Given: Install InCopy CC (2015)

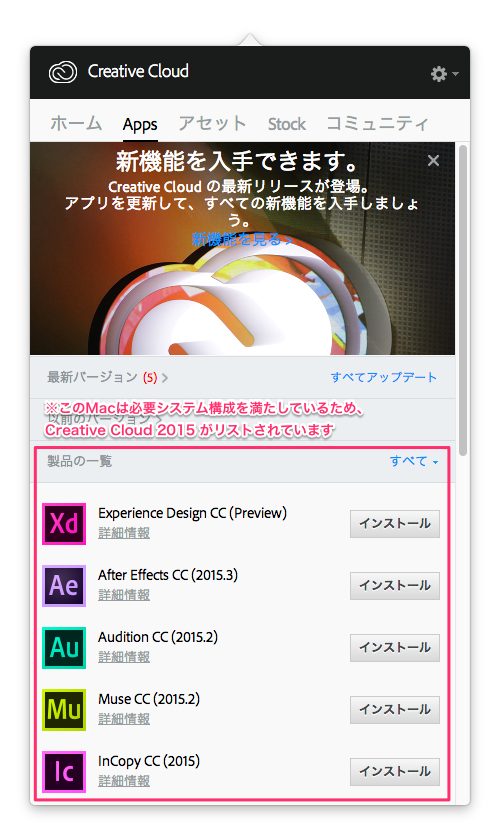Looking at the screenshot, I should pyautogui.click(x=395, y=772).
